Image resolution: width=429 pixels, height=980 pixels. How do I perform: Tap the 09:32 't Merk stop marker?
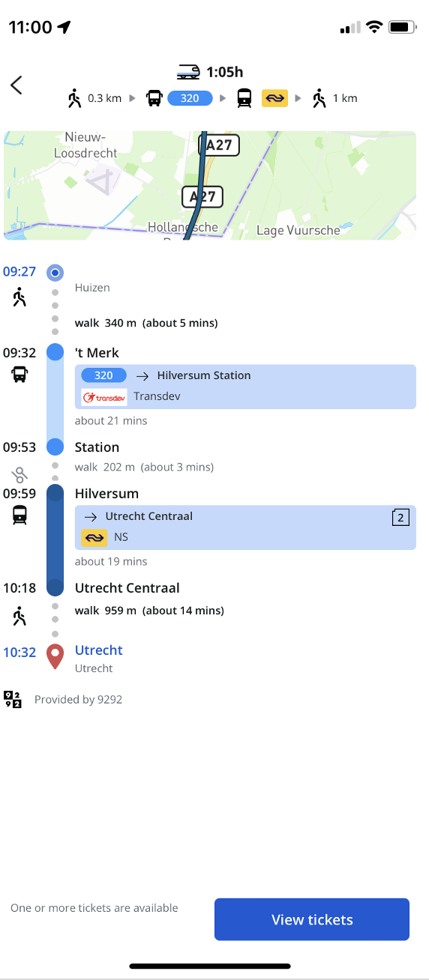[55, 352]
